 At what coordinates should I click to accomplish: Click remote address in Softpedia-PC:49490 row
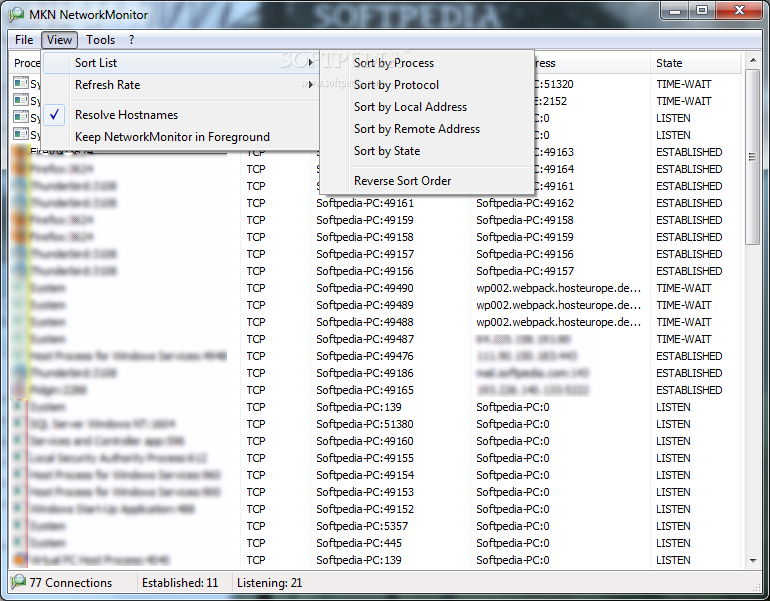coord(559,288)
